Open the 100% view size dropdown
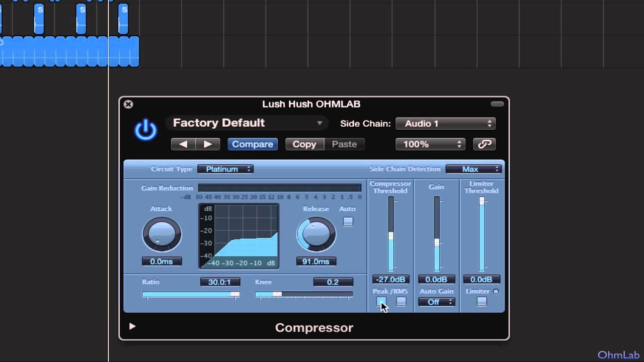Image resolution: width=644 pixels, height=362 pixels. (431, 144)
